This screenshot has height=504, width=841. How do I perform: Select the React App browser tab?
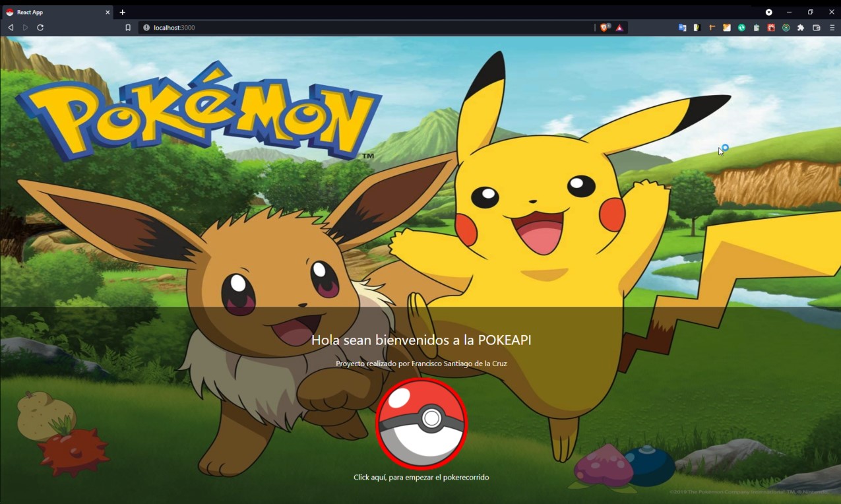[57, 12]
